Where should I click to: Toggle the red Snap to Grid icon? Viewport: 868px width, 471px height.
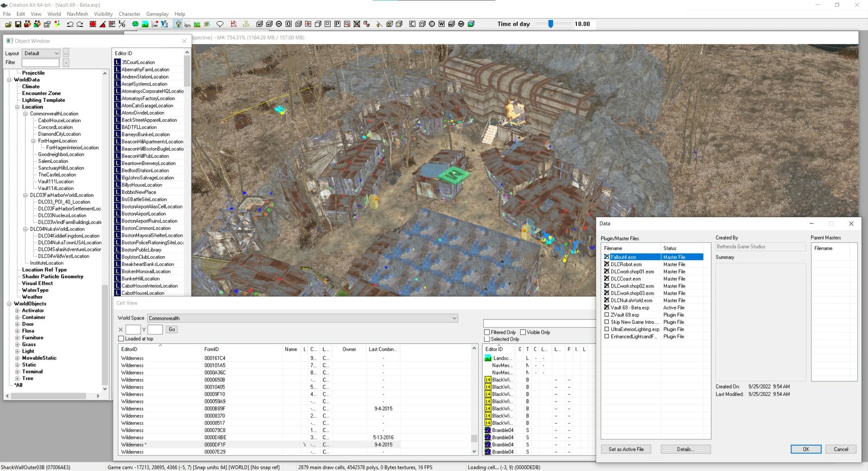[x=93, y=24]
